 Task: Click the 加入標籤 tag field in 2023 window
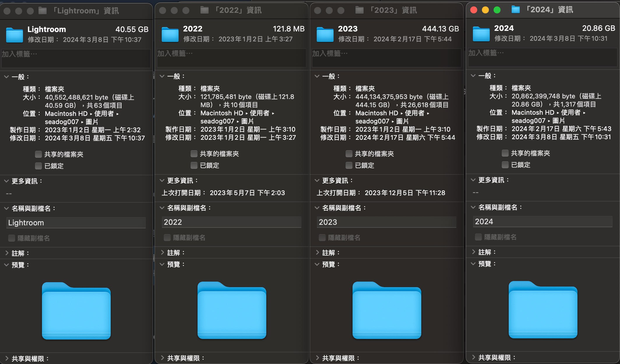386,58
